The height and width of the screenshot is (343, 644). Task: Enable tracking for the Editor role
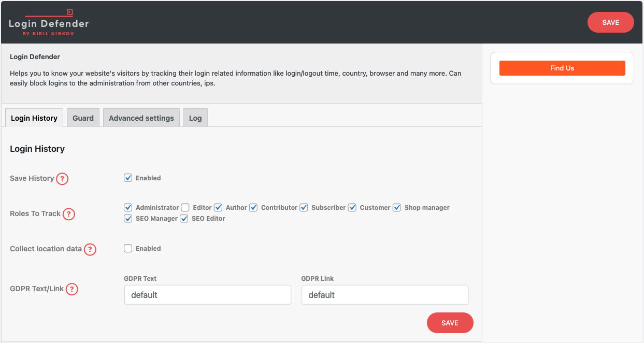[x=185, y=207]
